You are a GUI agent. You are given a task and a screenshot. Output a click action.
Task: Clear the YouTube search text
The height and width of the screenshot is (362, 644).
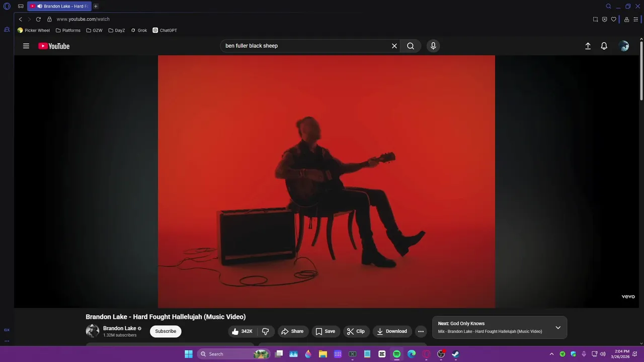click(x=394, y=46)
